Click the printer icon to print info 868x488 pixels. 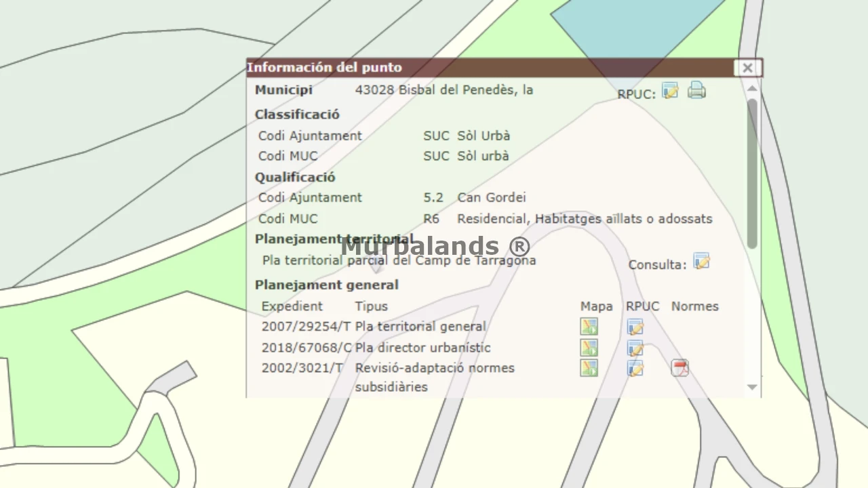[696, 90]
